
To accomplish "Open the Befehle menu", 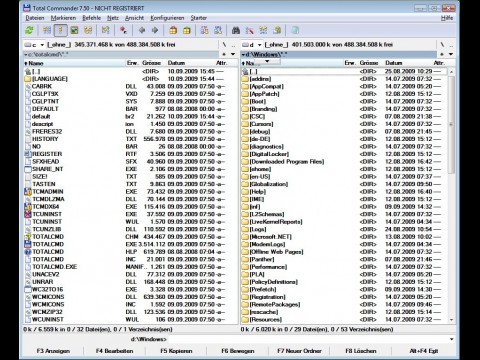I will coord(92,18).
